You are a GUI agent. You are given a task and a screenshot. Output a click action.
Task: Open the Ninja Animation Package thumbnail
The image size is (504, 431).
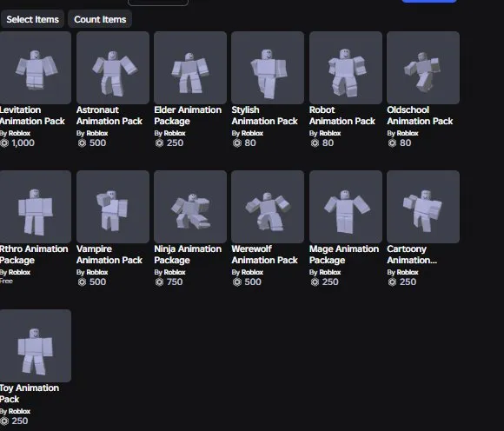click(x=190, y=207)
